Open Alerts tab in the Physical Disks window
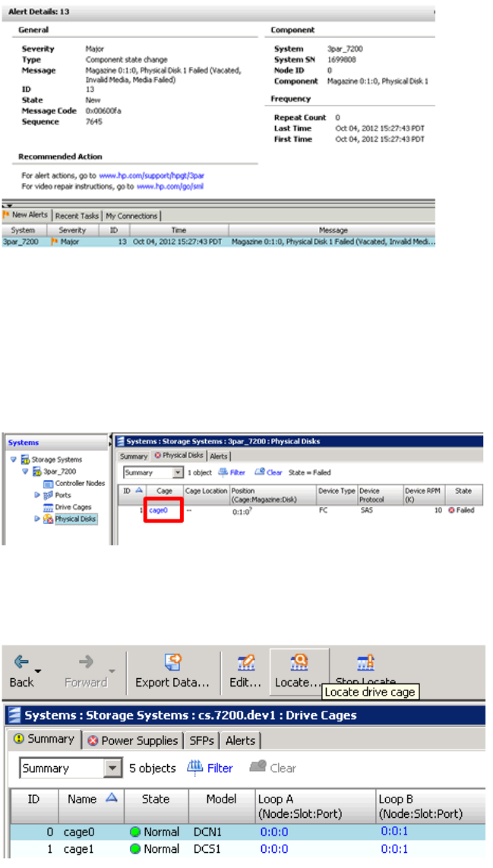The width and height of the screenshot is (493, 868). [218, 456]
